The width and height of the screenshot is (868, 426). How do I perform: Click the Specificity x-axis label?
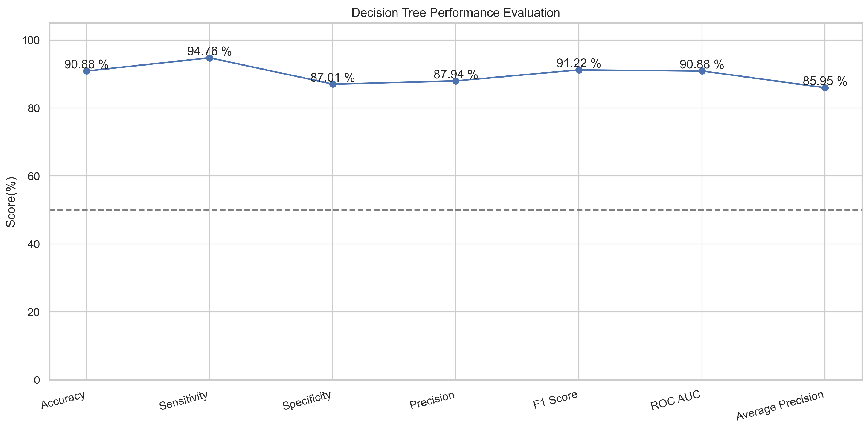click(307, 400)
